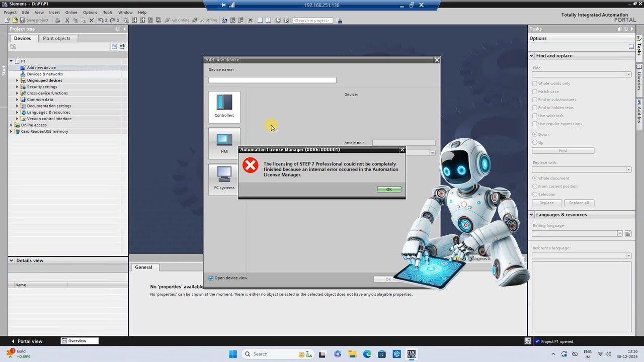Expand the Online access node
The image size is (644, 362).
click(11, 125)
